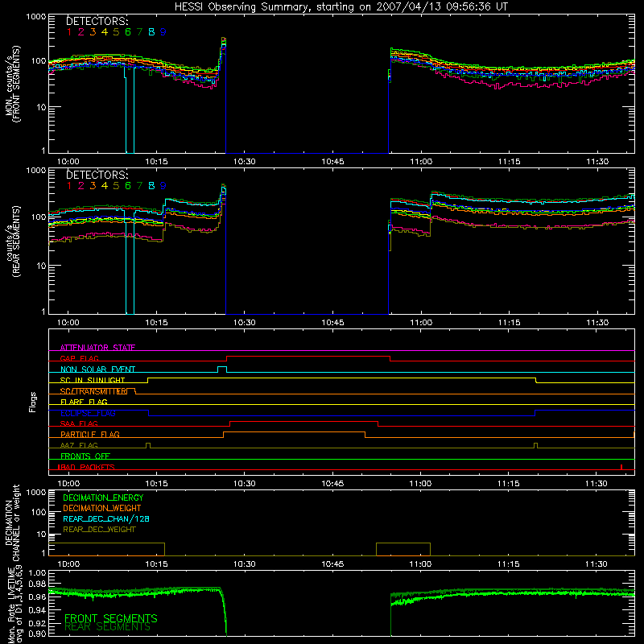
Task: Click the BAD_PACKETS flag label
Action: point(86,468)
